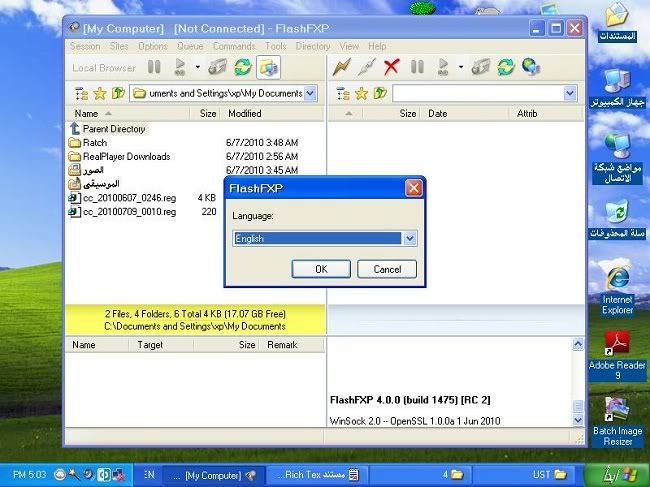Click the local pane folder tree icon

82,94
